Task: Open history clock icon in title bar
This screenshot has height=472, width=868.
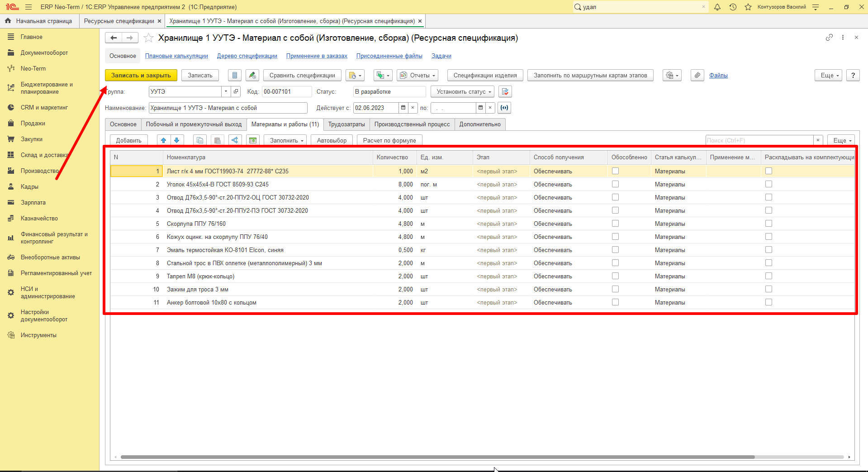Action: pos(733,7)
